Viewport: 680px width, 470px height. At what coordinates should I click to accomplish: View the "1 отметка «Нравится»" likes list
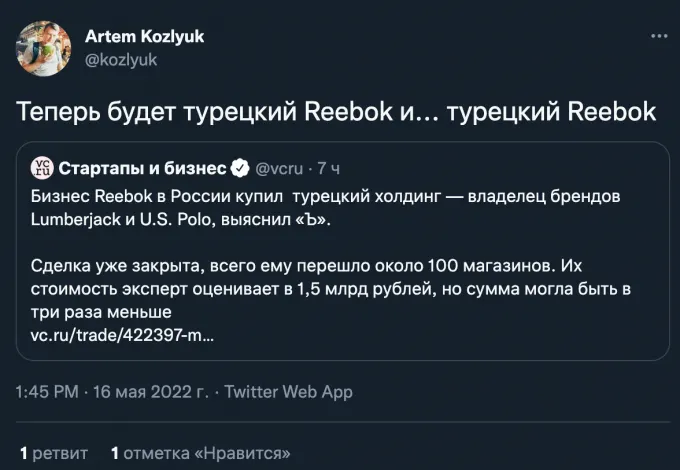point(200,453)
